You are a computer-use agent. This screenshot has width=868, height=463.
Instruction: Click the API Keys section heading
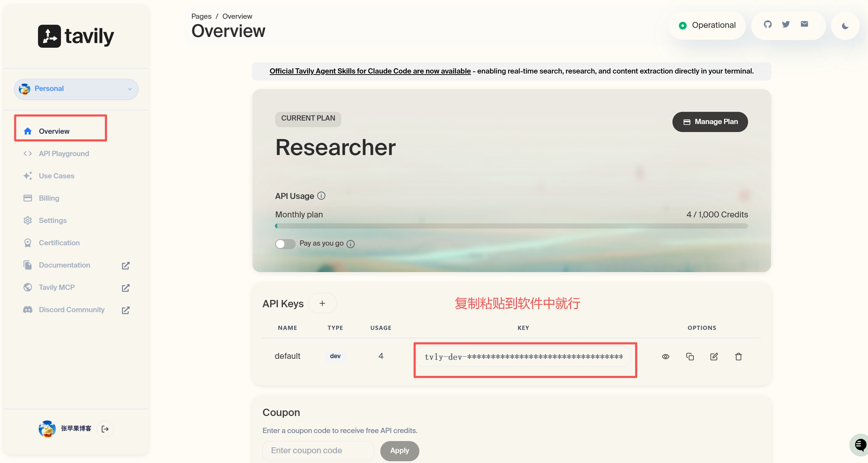(x=283, y=304)
